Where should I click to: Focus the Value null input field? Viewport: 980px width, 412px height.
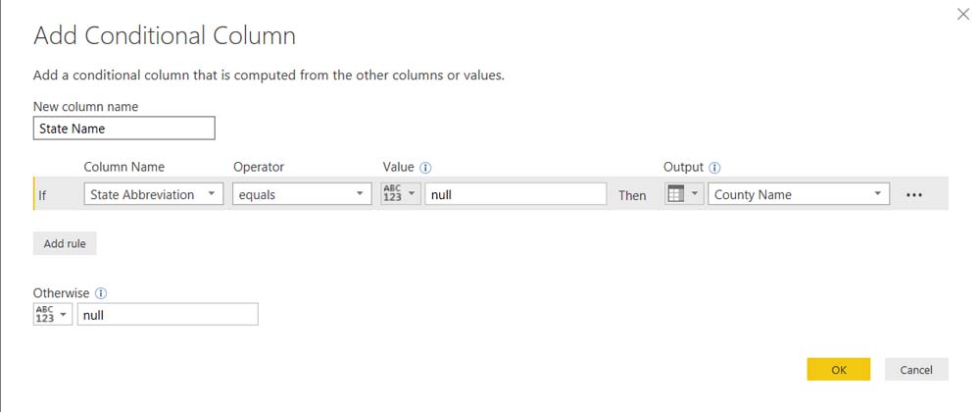tap(515, 194)
